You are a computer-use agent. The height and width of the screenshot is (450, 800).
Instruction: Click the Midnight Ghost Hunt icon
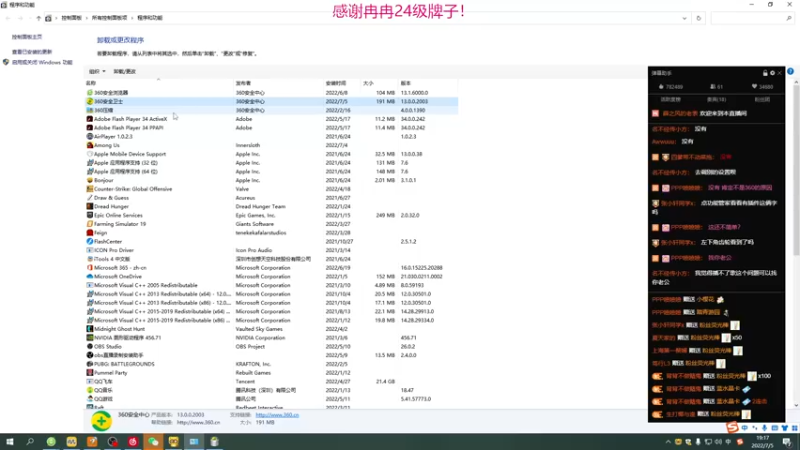pyautogui.click(x=90, y=329)
